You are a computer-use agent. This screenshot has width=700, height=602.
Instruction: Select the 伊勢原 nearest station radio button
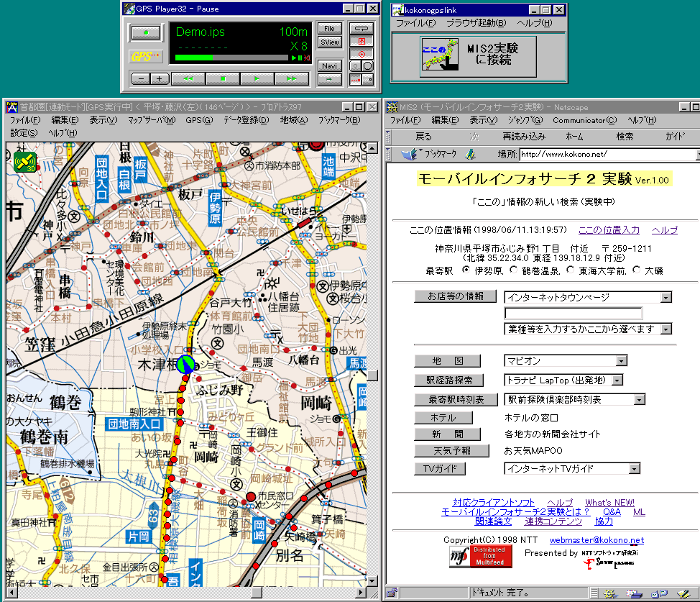(466, 270)
